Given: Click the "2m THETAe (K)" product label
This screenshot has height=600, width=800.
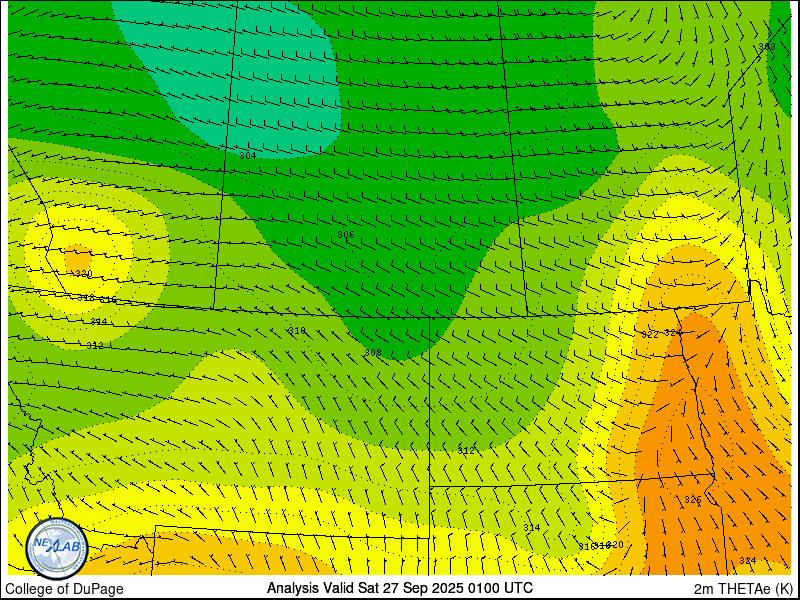Looking at the screenshot, I should 743,589.
